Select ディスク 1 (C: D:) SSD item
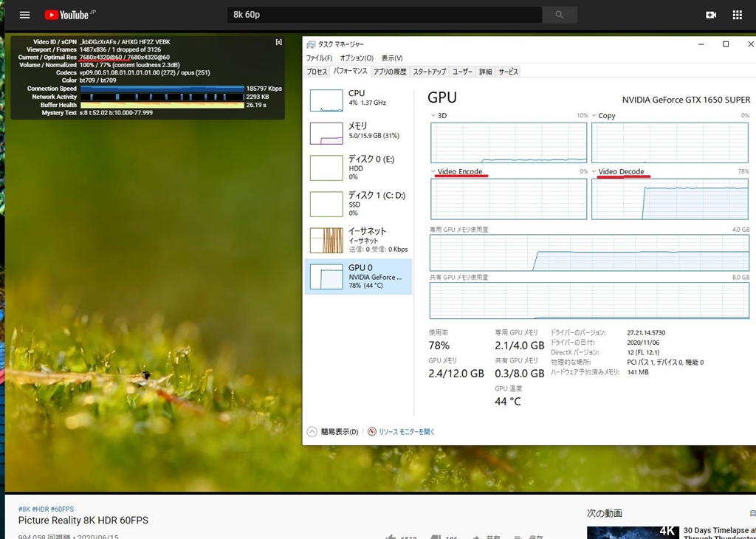756x539 pixels. (x=358, y=204)
